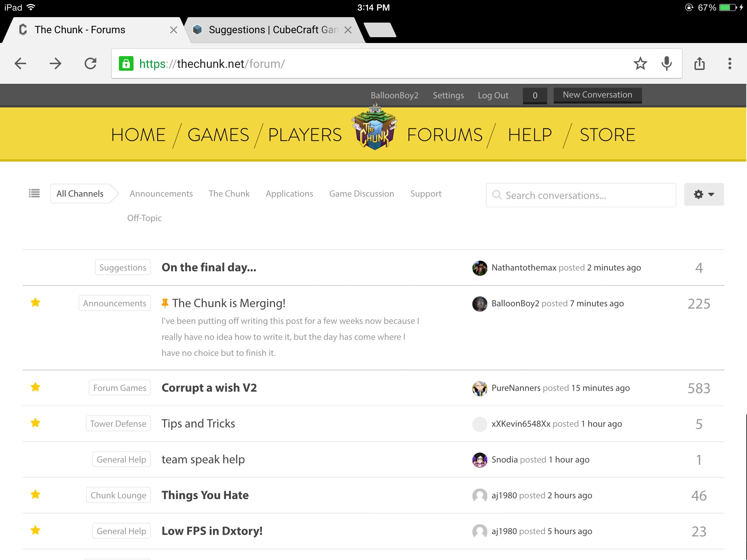Filter by the Announcements channel in the channel bar
The width and height of the screenshot is (747, 560).
pyautogui.click(x=161, y=194)
